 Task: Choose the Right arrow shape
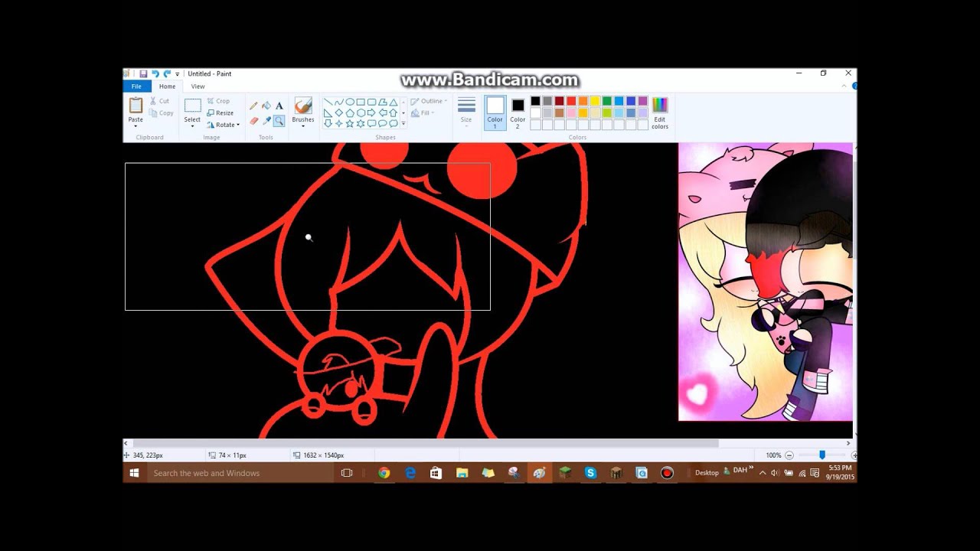[x=371, y=112]
